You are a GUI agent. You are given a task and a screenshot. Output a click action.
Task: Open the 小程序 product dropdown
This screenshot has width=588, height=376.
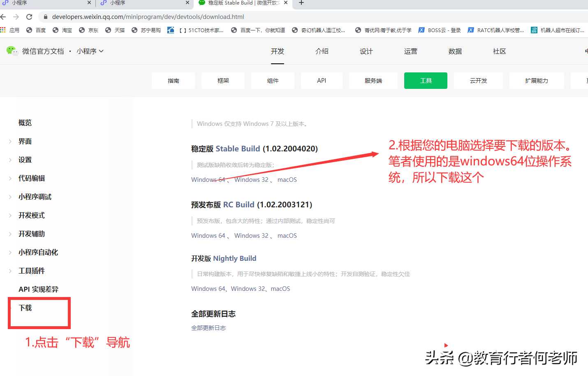[x=90, y=51]
